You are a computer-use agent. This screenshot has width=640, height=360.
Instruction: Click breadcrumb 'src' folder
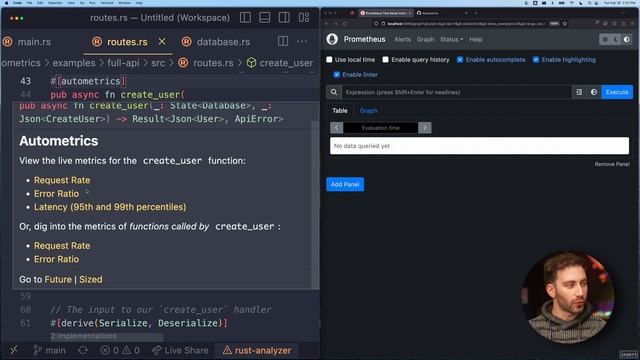coord(158,63)
